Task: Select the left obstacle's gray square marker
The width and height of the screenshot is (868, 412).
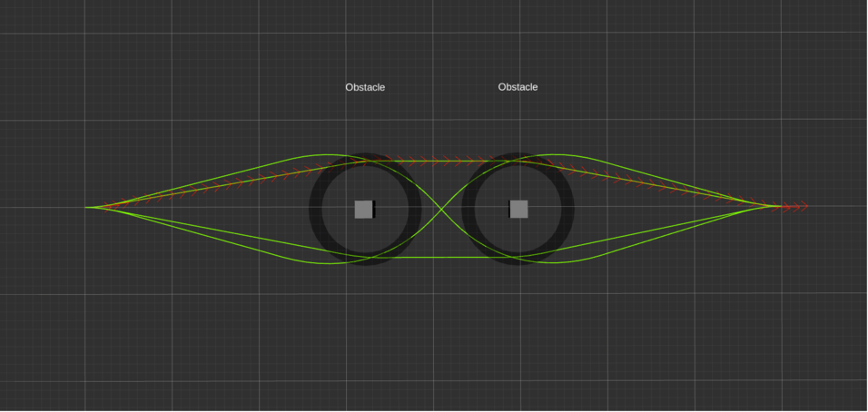Action: pos(364,209)
